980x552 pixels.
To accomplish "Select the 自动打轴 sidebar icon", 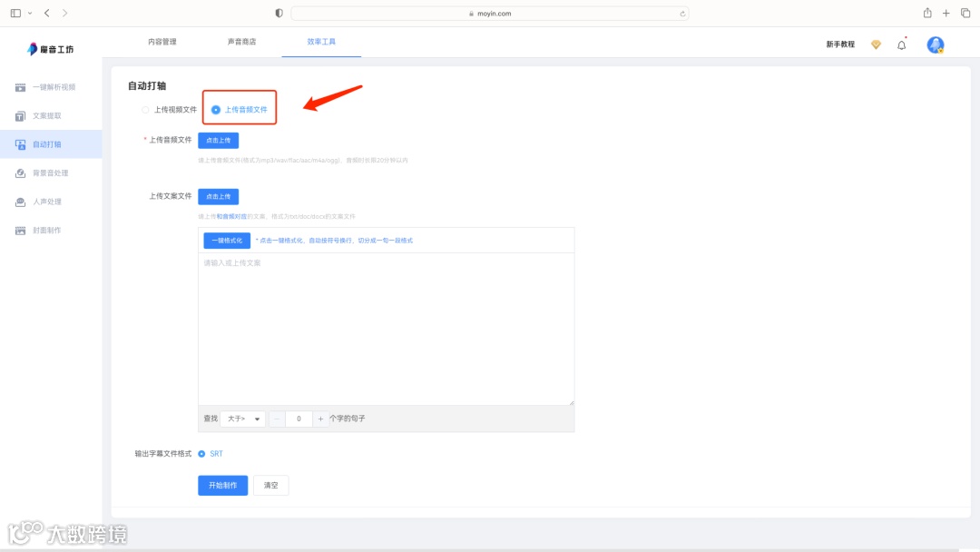I will 21,144.
